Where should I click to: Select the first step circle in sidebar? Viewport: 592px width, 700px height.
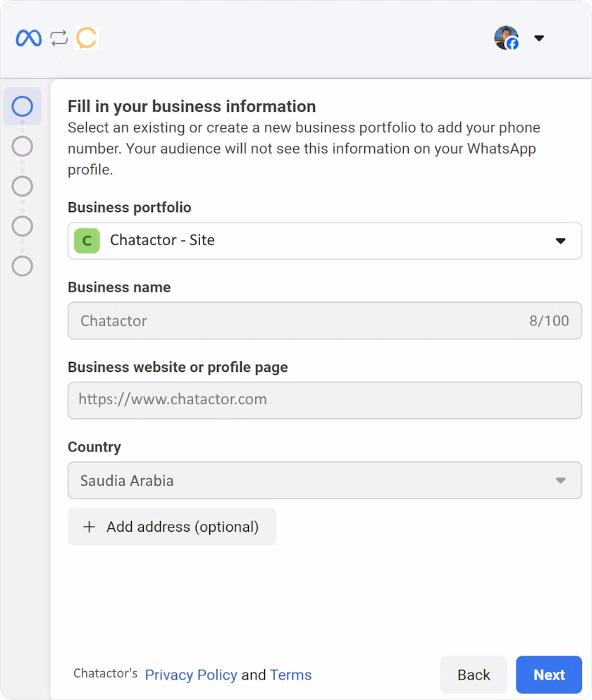tap(23, 106)
